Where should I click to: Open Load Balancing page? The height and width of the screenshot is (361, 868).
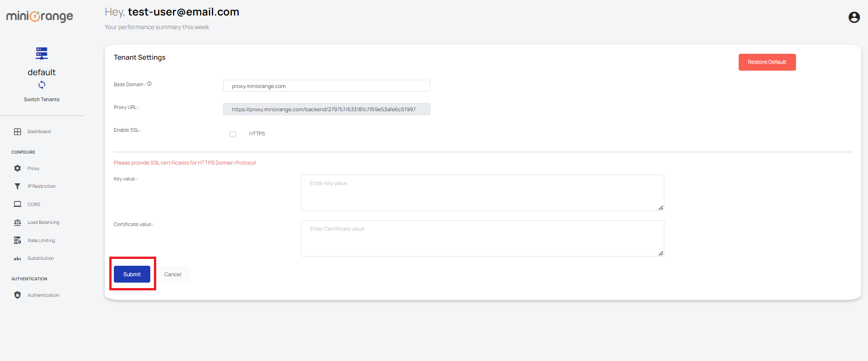tap(44, 222)
